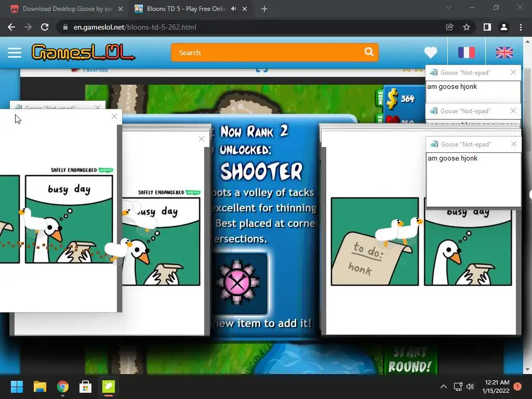This screenshot has width=532, height=399.
Task: Click 'SAFELY ENDANGERED' label in left window
Action: pos(74,170)
